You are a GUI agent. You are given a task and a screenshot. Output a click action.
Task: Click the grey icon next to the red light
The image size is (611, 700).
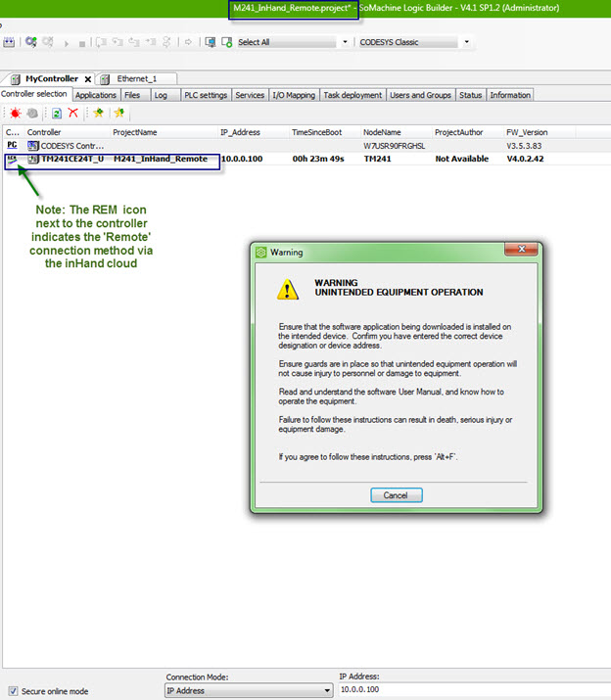pos(32,114)
